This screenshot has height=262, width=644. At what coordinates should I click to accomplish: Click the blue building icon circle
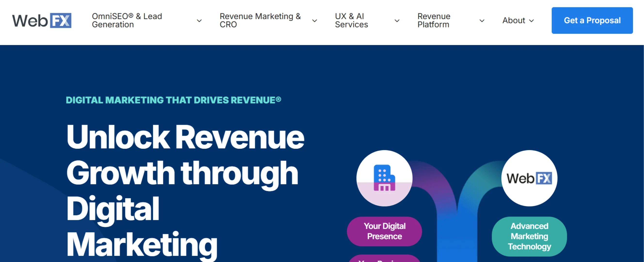(384, 178)
